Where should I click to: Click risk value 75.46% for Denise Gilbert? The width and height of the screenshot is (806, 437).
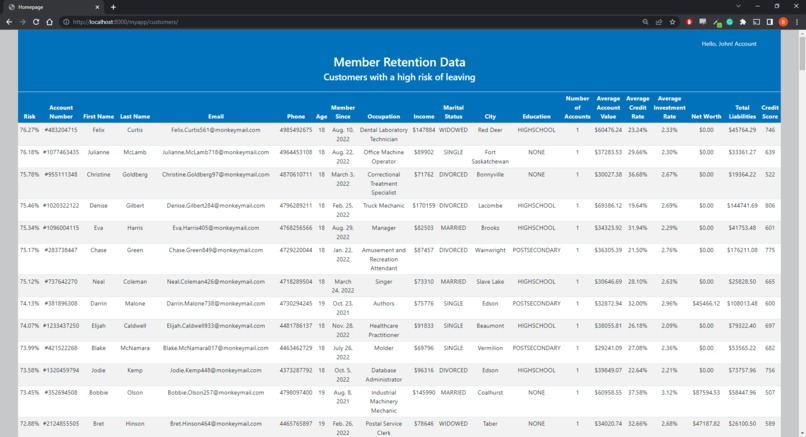[29, 206]
